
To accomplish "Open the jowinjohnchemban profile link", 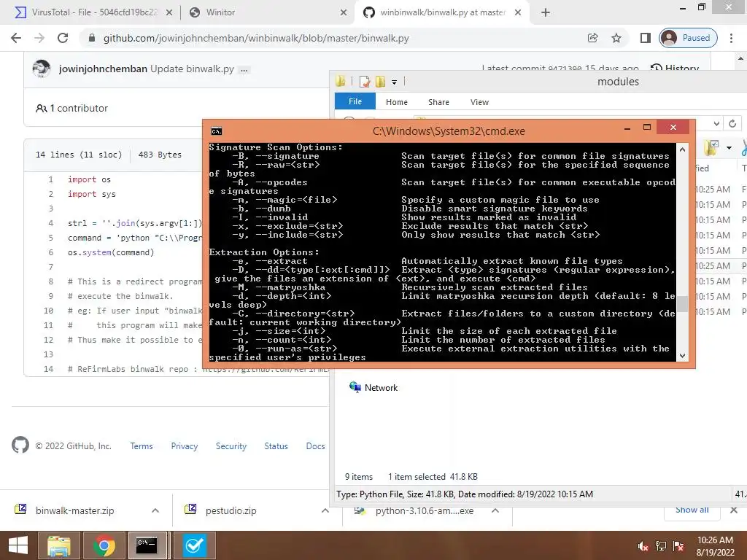I will (x=103, y=69).
